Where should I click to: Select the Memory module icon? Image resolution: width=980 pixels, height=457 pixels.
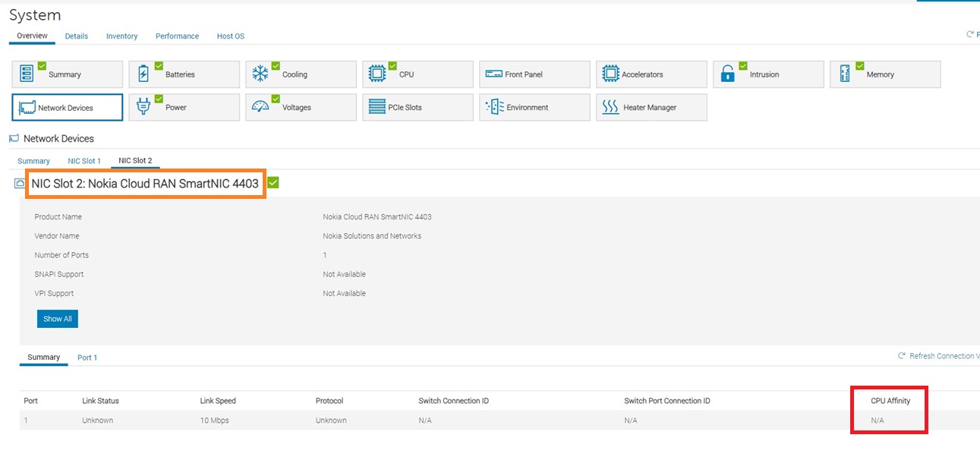[845, 74]
